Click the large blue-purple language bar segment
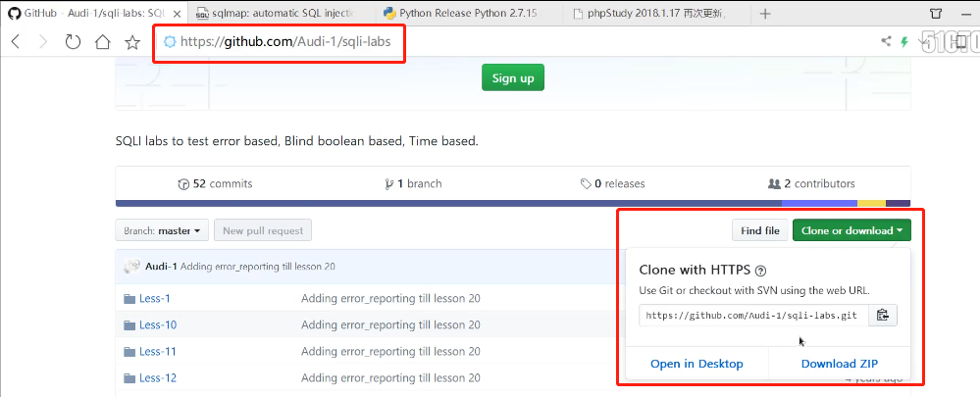Viewport: 980px width, 397px height. (448, 204)
